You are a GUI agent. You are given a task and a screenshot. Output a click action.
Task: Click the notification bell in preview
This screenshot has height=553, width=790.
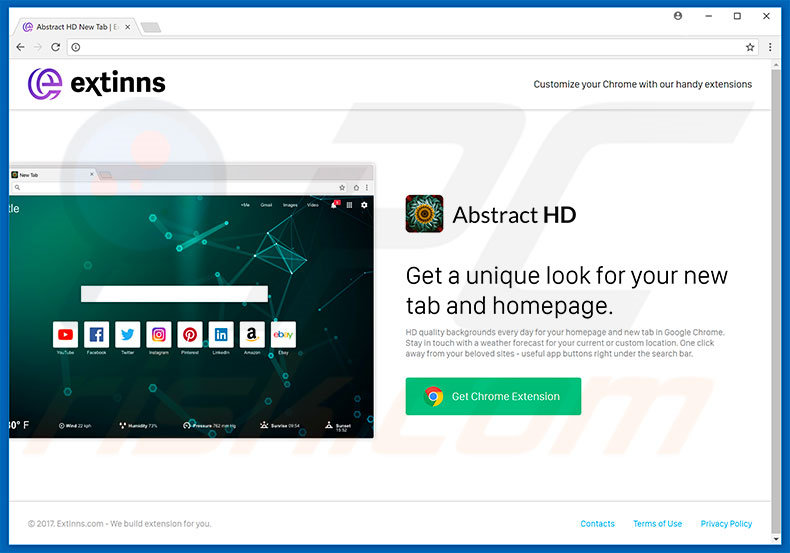[334, 204]
